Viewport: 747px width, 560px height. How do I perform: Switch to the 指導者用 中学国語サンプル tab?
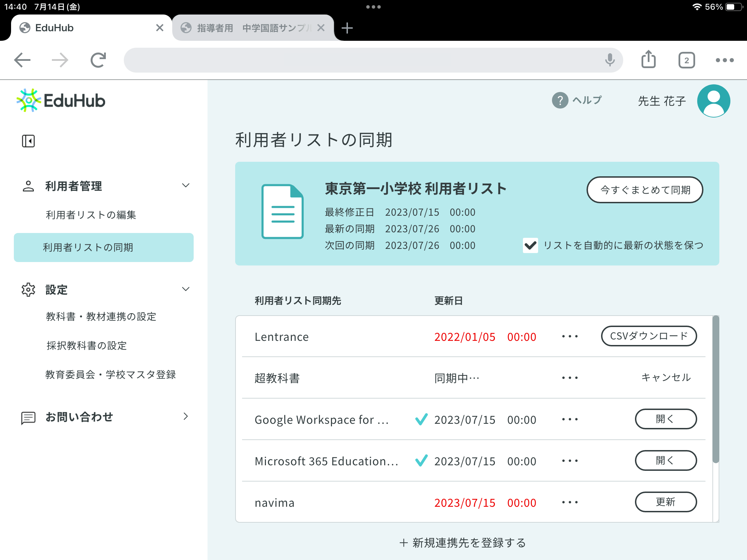(253, 28)
